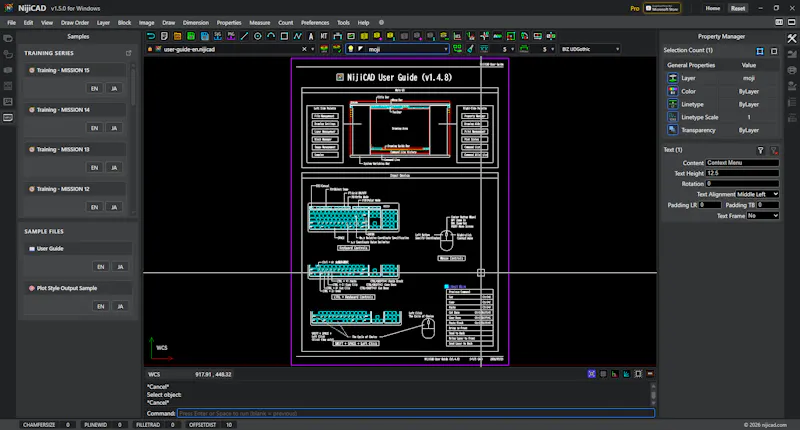Viewport: 800px width, 430px height.
Task: Open Training MISSION 13 in JA
Action: pyautogui.click(x=114, y=167)
